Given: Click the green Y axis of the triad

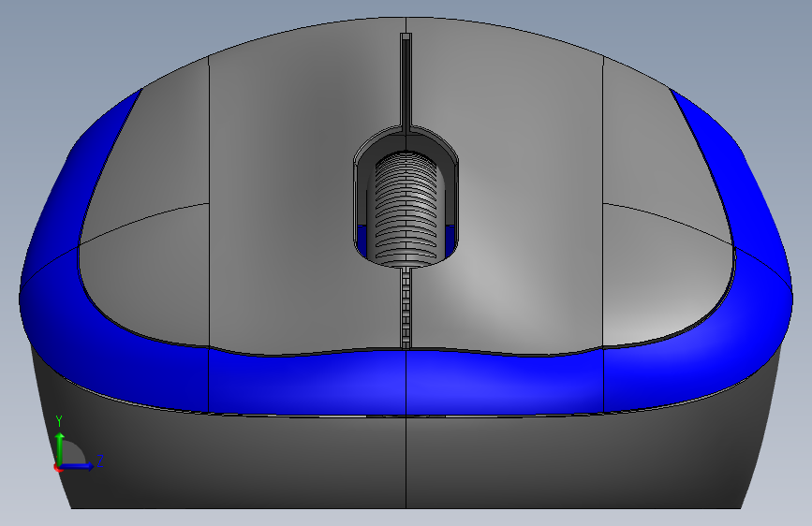Looking at the screenshot, I should tap(60, 448).
